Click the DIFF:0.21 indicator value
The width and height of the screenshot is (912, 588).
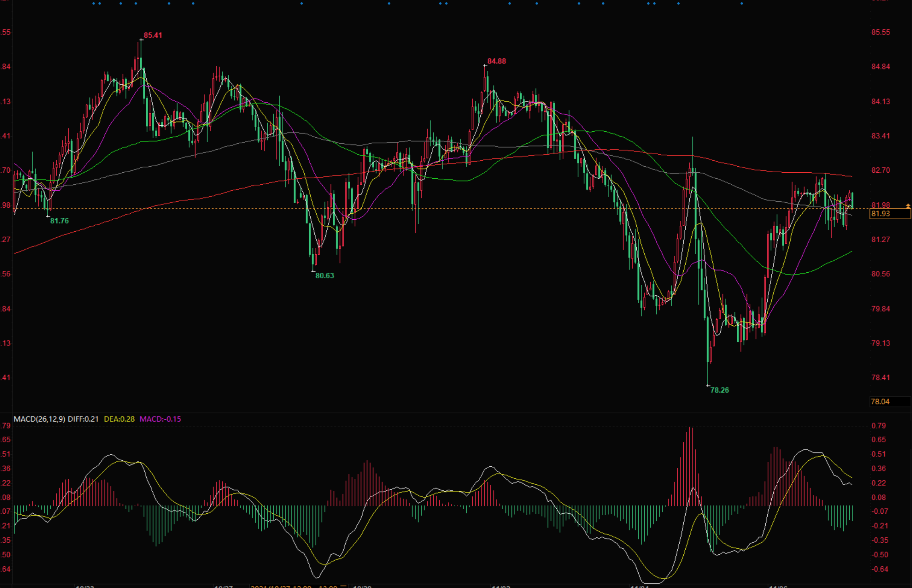(83, 419)
